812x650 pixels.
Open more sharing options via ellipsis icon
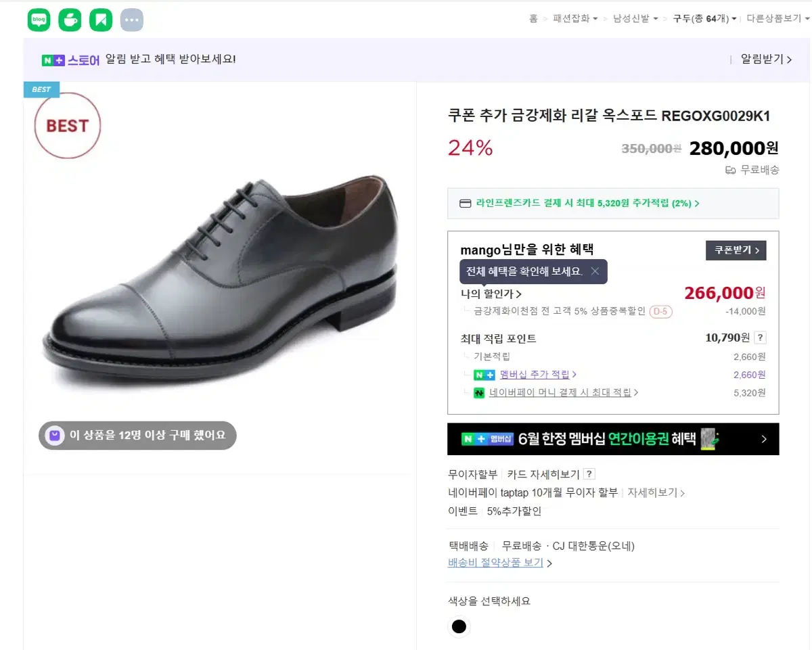click(132, 20)
